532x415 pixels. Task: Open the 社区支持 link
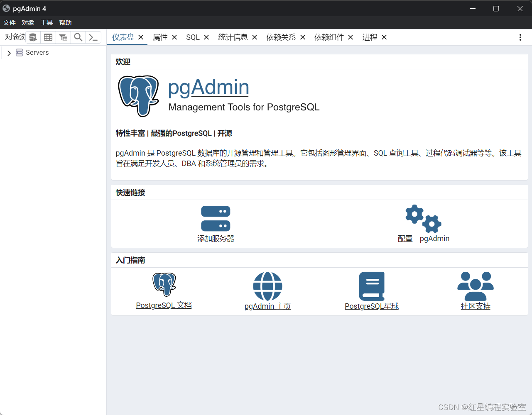tap(476, 306)
